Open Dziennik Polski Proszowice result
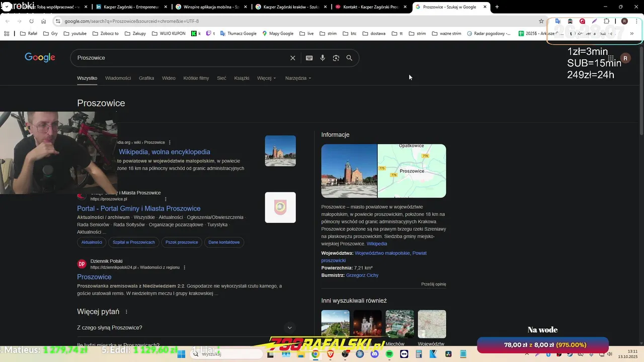 click(94, 277)
